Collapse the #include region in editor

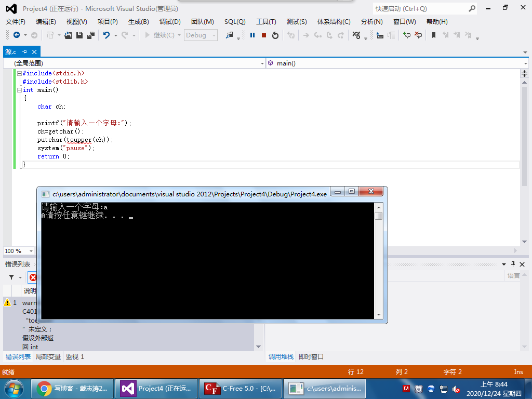(19, 73)
